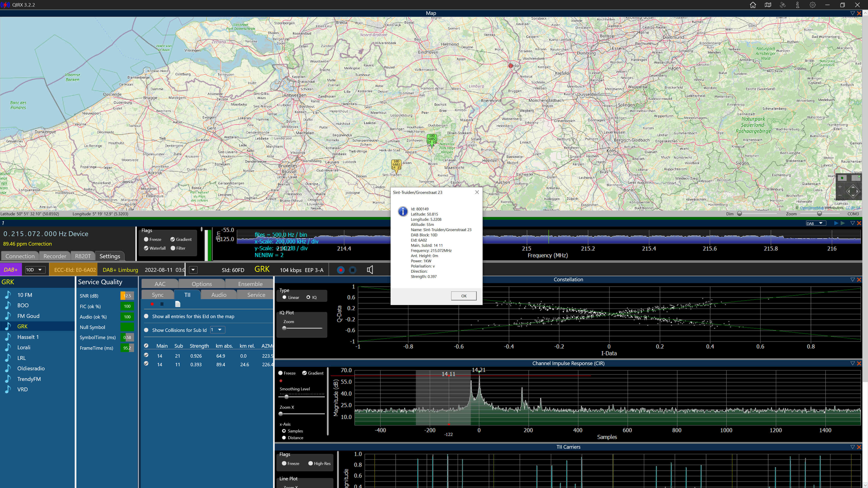Select IQ constellation type

311,297
